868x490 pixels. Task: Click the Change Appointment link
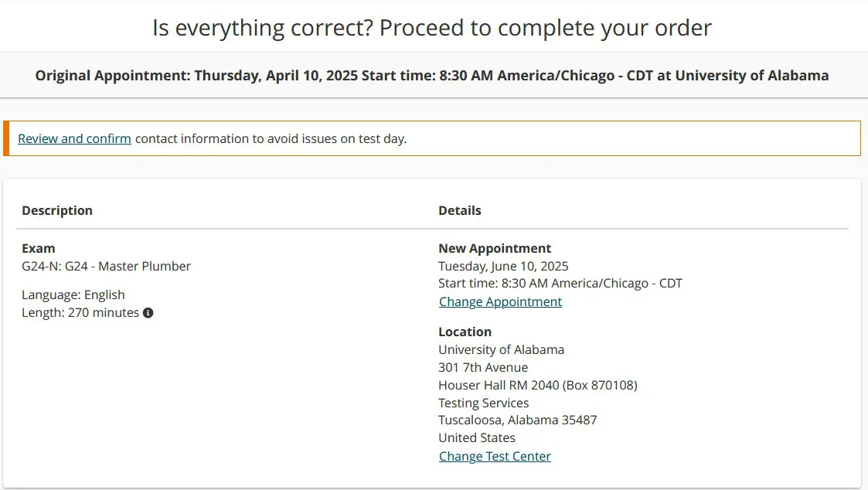pos(499,301)
